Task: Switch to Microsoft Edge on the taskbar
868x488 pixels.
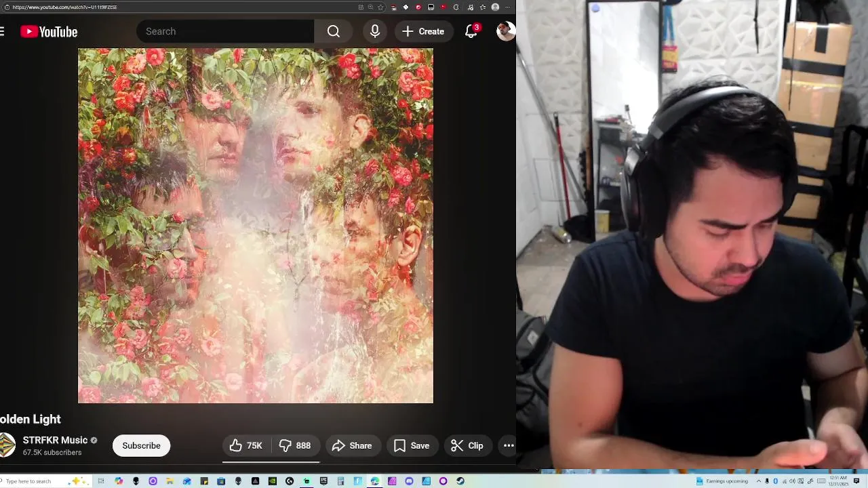Action: [x=374, y=481]
